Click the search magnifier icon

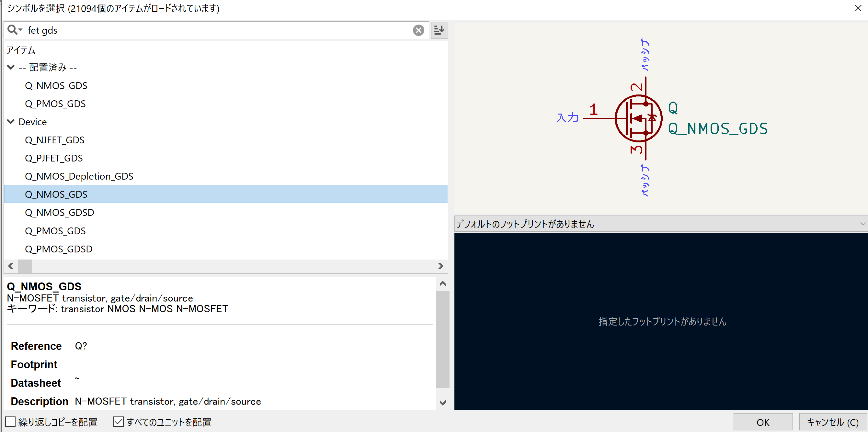[x=13, y=30]
